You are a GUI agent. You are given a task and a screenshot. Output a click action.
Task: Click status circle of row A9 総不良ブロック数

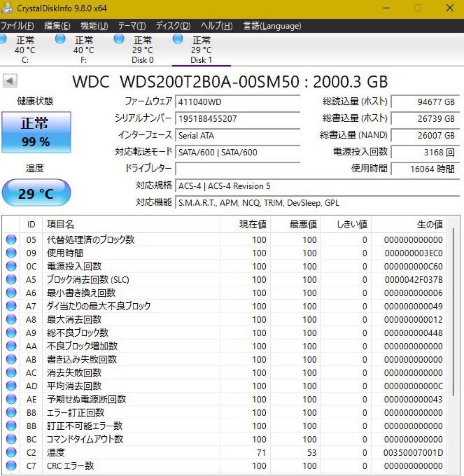(11, 333)
